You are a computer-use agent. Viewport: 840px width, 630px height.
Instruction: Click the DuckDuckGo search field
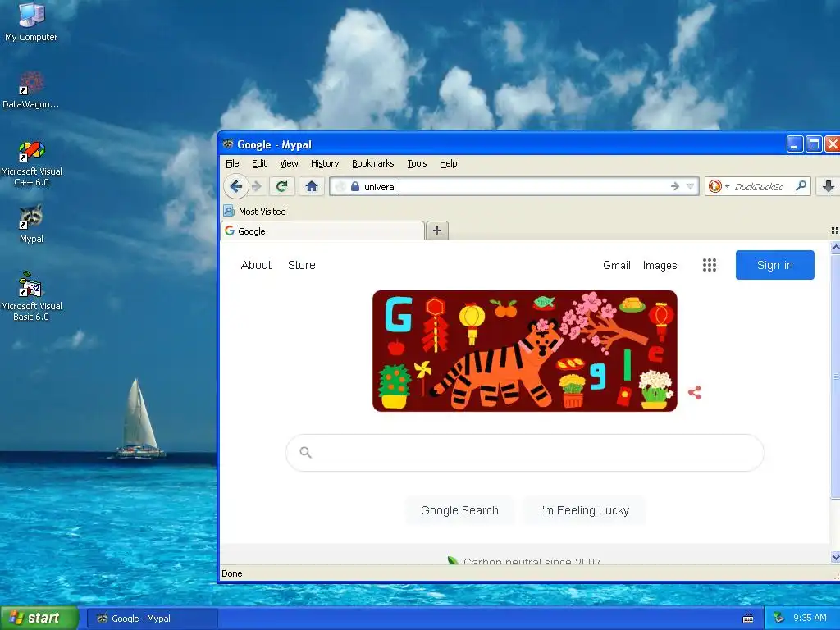pyautogui.click(x=760, y=186)
